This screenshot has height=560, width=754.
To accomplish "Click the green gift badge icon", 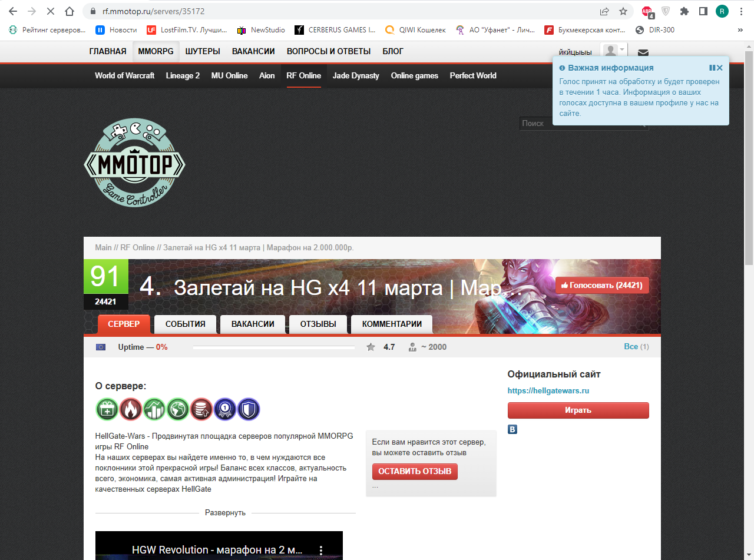I will click(x=107, y=409).
